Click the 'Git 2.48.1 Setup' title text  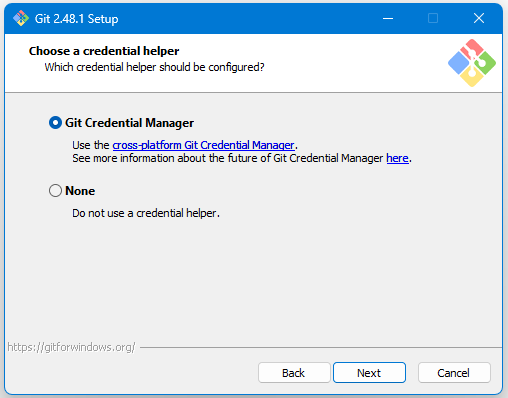[x=76, y=19]
